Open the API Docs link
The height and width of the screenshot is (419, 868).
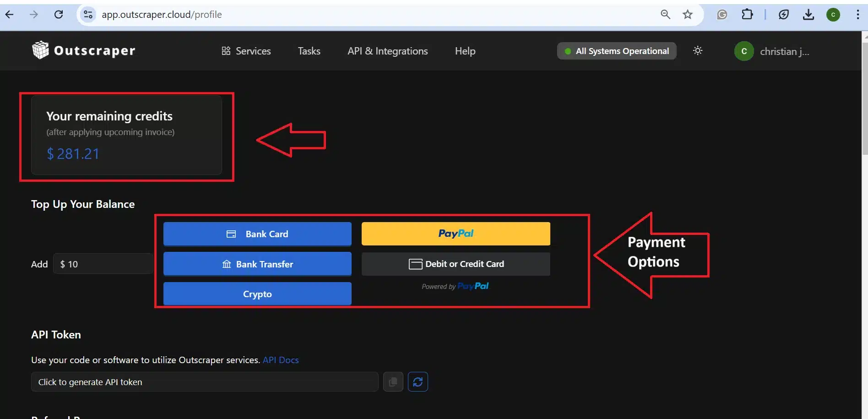point(281,360)
